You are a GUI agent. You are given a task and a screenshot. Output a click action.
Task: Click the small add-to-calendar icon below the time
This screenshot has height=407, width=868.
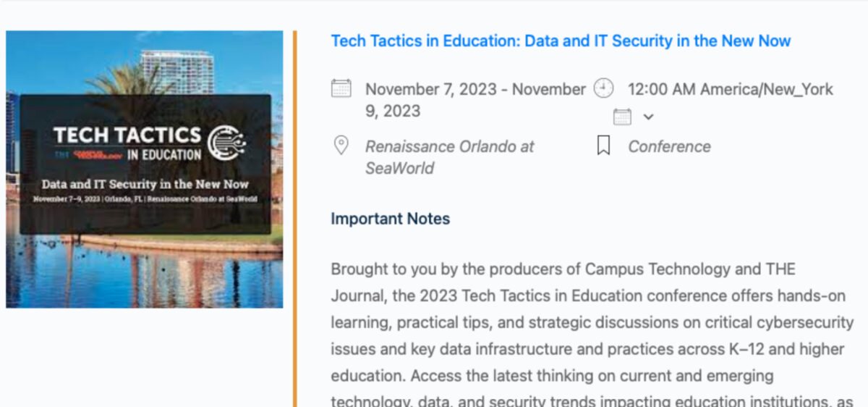622,117
